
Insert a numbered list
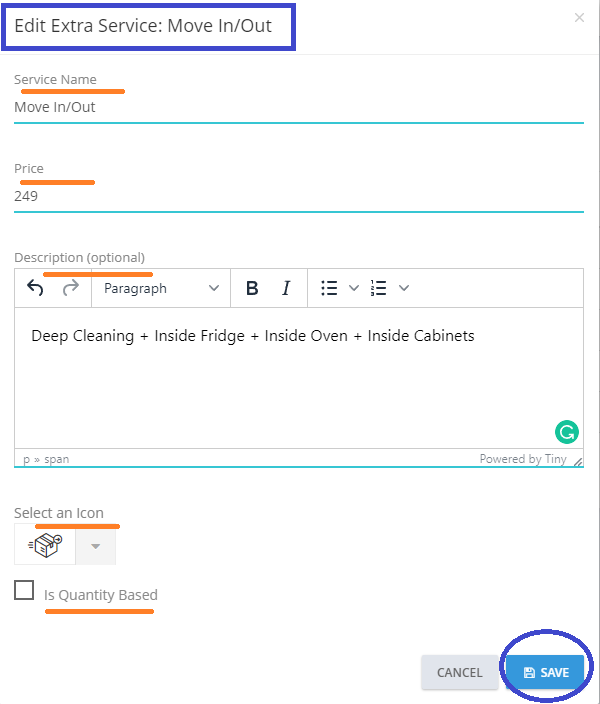[378, 288]
